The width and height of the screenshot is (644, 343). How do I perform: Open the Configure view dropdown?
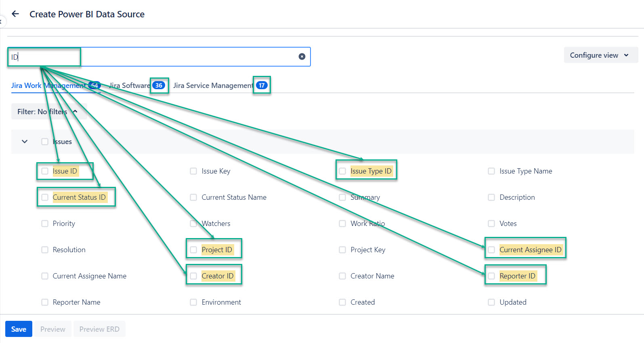600,55
